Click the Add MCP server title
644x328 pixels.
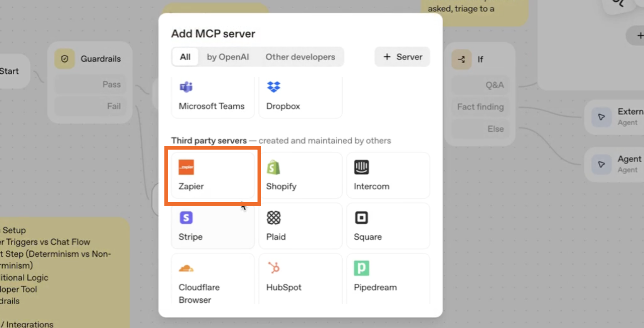[x=213, y=34]
